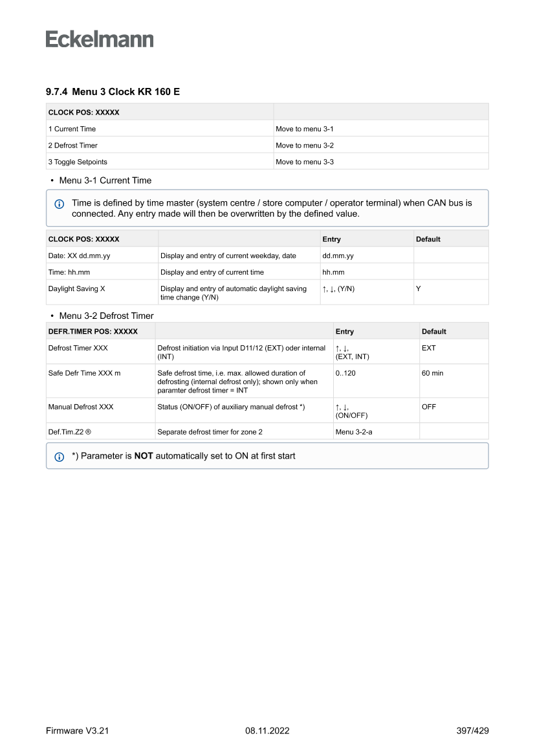Click the page number 397/429 in the footer
The width and height of the screenshot is (535, 756).
[x=472, y=731]
